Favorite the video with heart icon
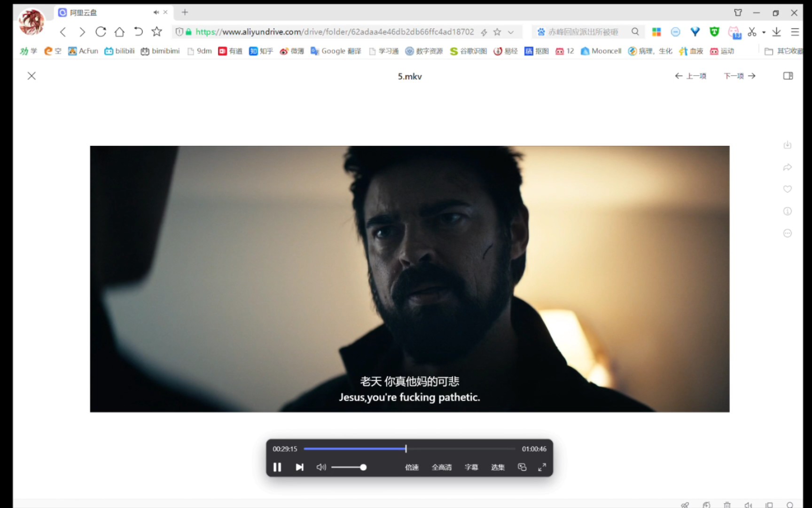Viewport: 812px width, 508px height. (x=788, y=189)
